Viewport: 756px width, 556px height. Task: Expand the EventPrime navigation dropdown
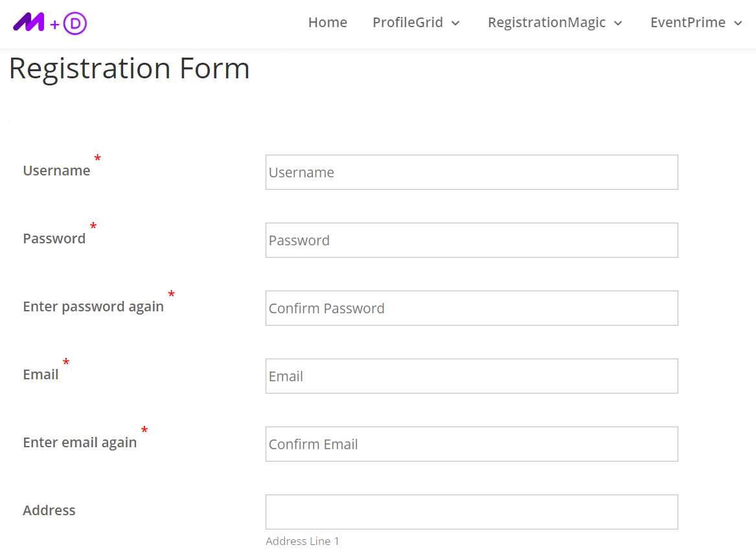coord(696,22)
